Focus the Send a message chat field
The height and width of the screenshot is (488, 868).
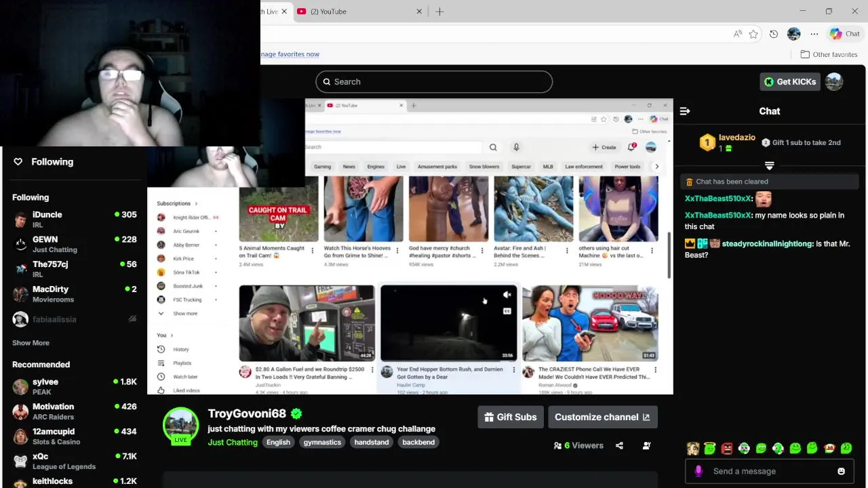[770, 472]
